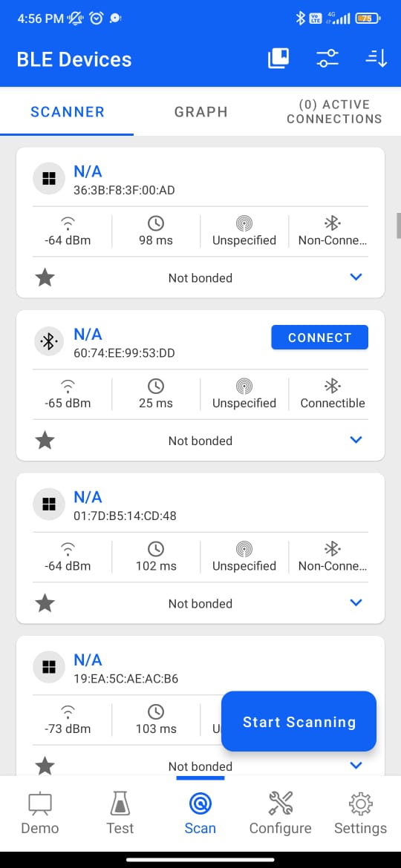Tap the Start Scanning button

(x=299, y=722)
